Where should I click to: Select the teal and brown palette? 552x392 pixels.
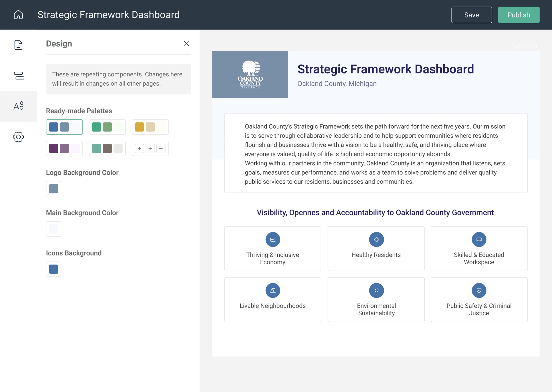coord(107,148)
